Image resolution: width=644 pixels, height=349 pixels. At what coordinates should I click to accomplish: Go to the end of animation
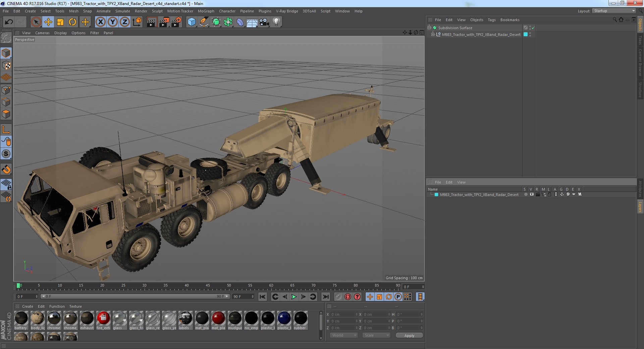coord(325,297)
